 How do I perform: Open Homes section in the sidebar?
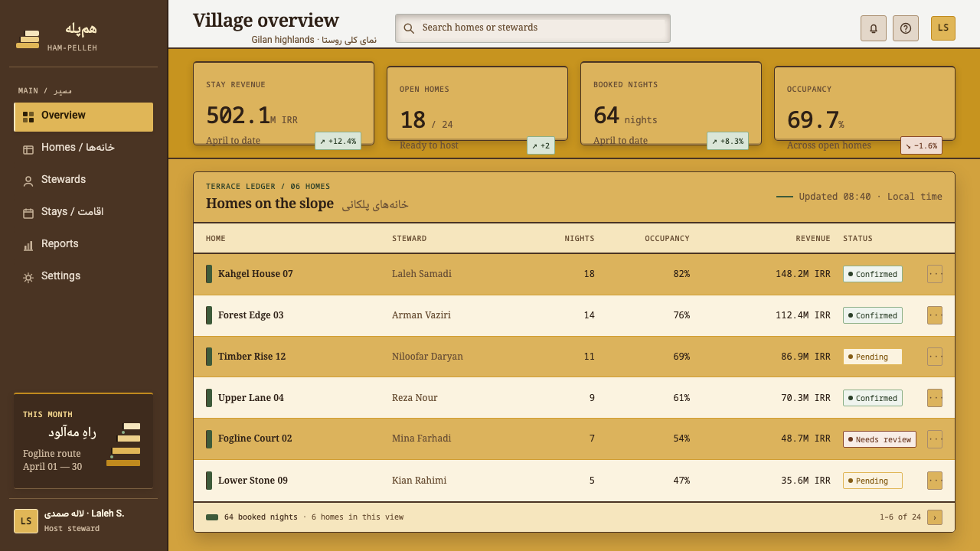(83, 149)
